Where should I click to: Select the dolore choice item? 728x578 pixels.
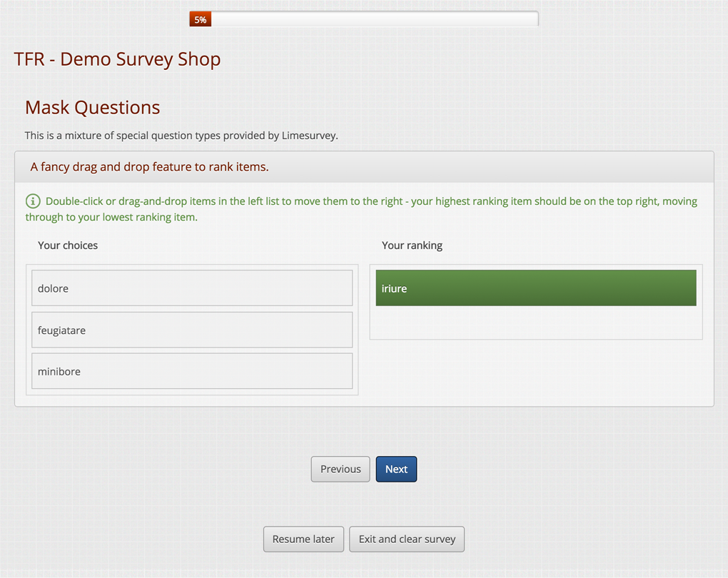(192, 288)
